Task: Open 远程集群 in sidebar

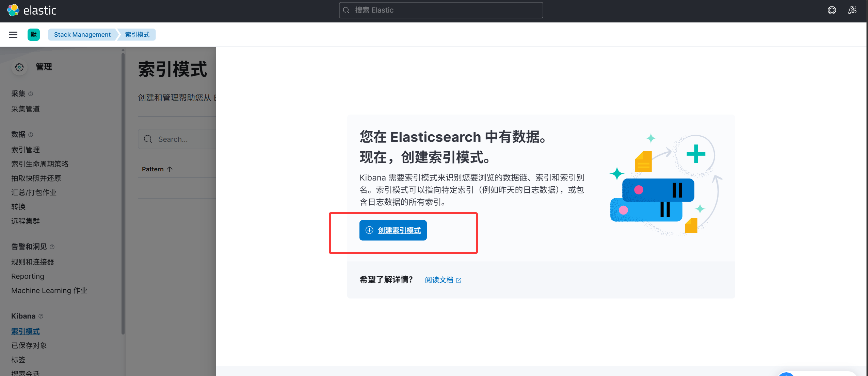Action: [x=26, y=221]
